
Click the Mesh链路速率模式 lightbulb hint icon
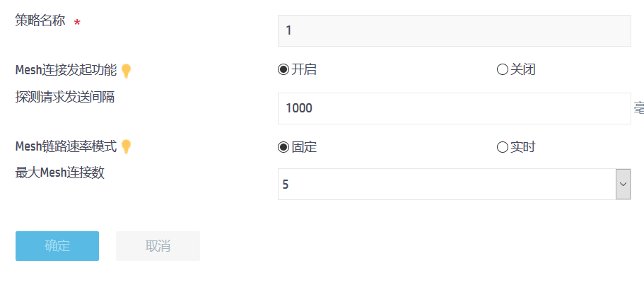pos(126,147)
